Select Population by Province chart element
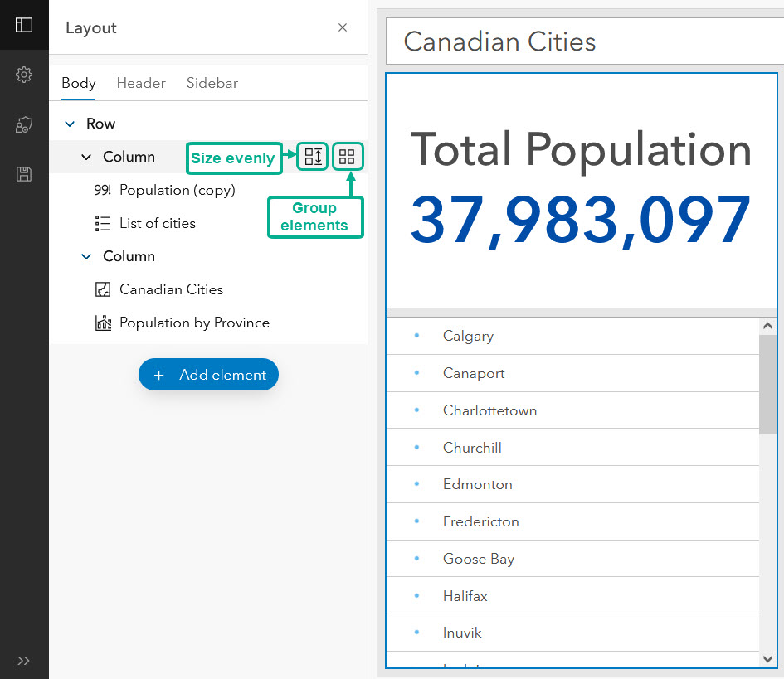784x679 pixels. coord(194,323)
